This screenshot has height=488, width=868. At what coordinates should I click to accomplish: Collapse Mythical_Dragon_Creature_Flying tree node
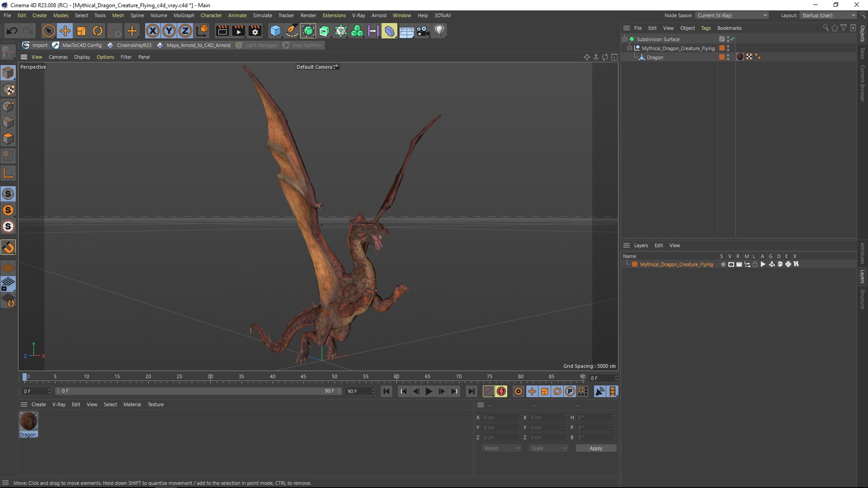pos(630,48)
